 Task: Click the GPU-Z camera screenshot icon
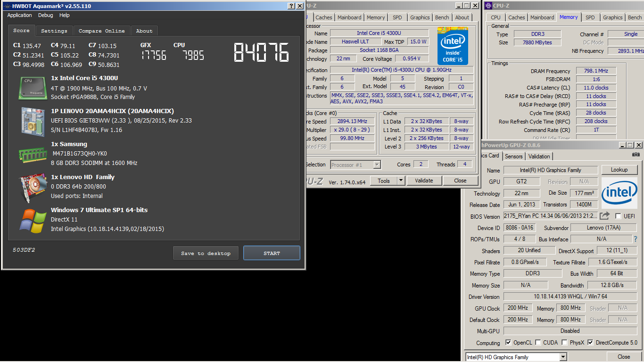636,155
